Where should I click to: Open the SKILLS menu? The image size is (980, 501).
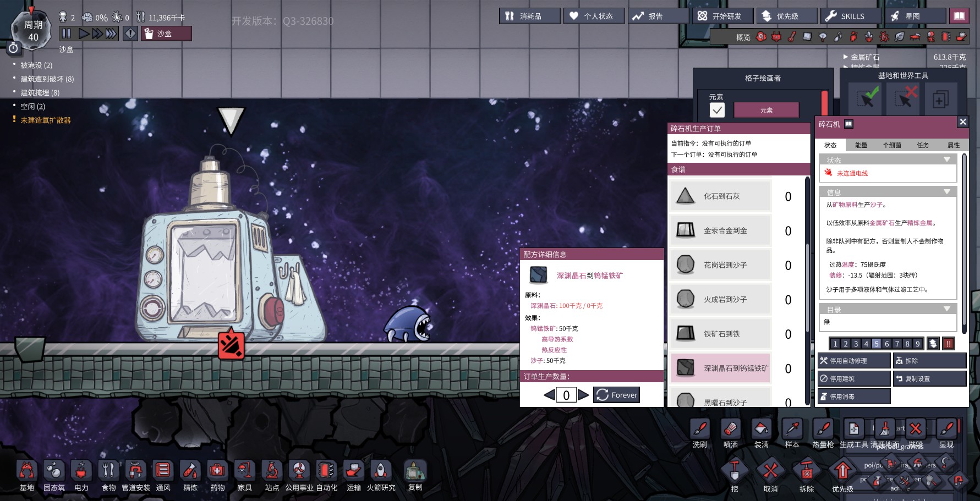click(x=851, y=16)
